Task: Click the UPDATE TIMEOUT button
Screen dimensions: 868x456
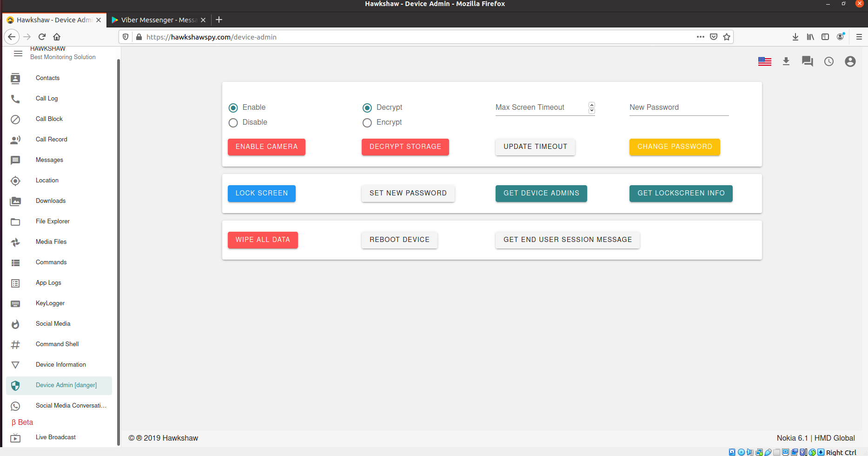Action: pos(535,147)
